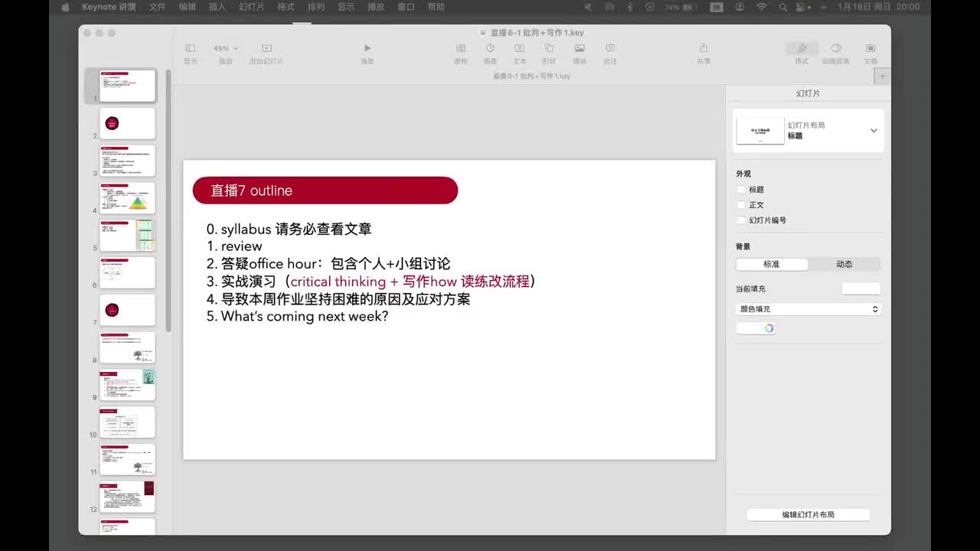The image size is (980, 551).
Task: Toggle the 正文 (Body) checkbox
Action: click(x=740, y=205)
